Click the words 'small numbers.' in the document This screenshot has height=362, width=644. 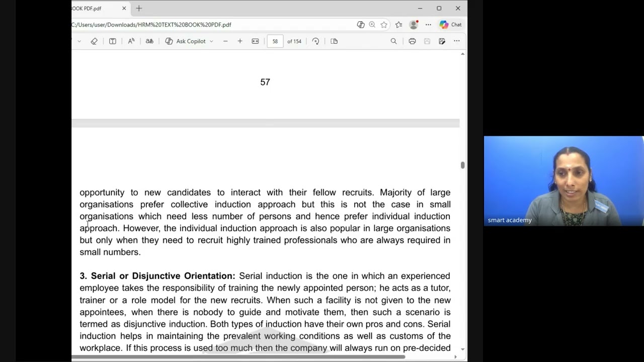click(110, 252)
